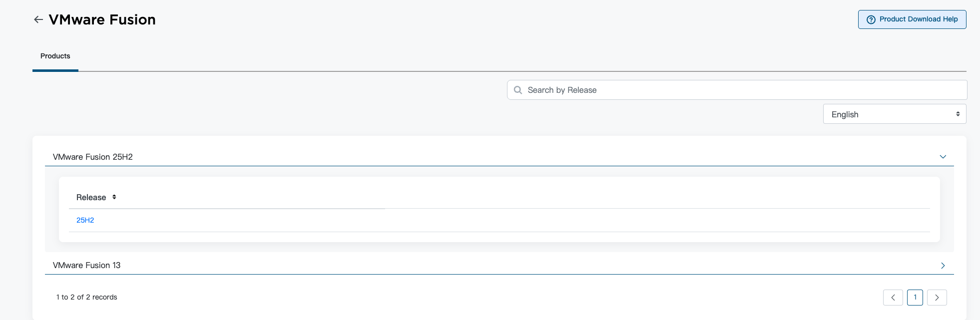The width and height of the screenshot is (980, 320).
Task: Switch to the Products tab
Action: [55, 56]
